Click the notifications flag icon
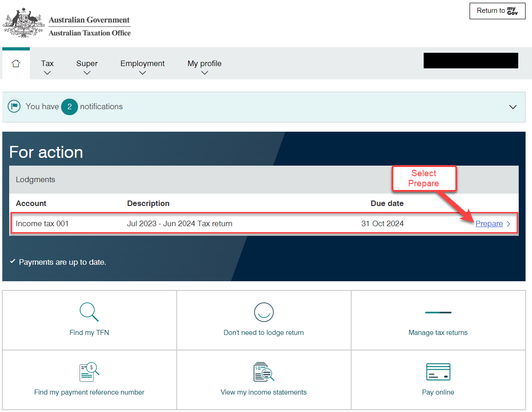The image size is (532, 412). click(x=14, y=106)
